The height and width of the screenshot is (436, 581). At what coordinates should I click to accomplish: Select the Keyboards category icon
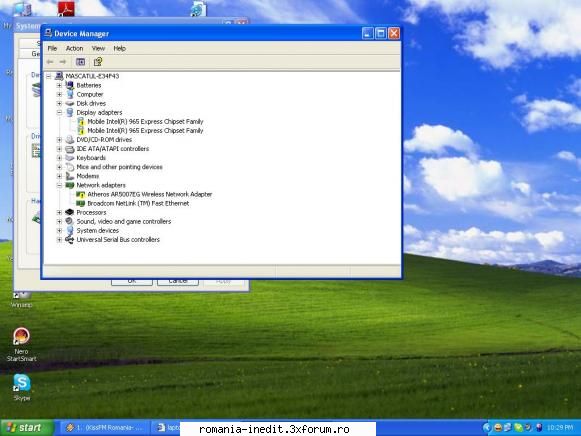pos(70,158)
